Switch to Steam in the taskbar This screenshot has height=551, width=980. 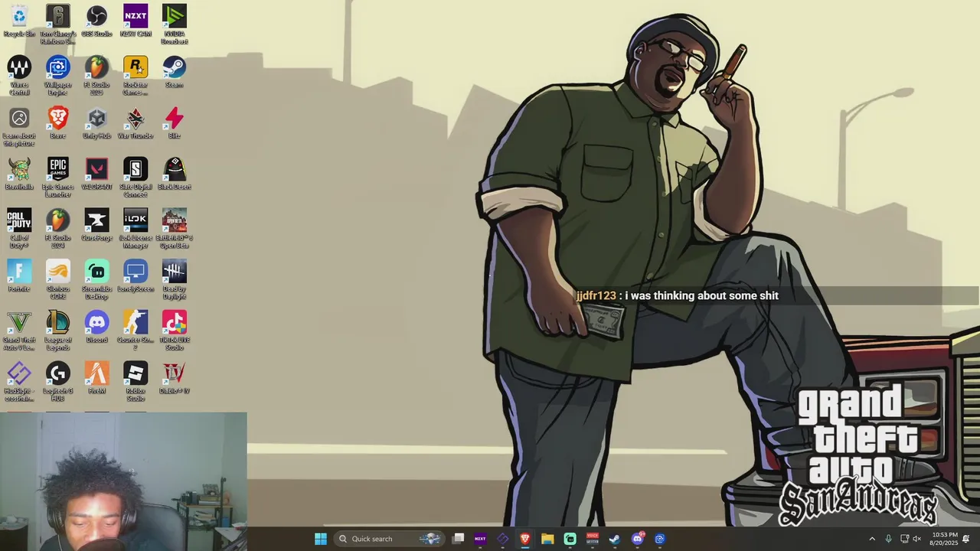tap(615, 539)
